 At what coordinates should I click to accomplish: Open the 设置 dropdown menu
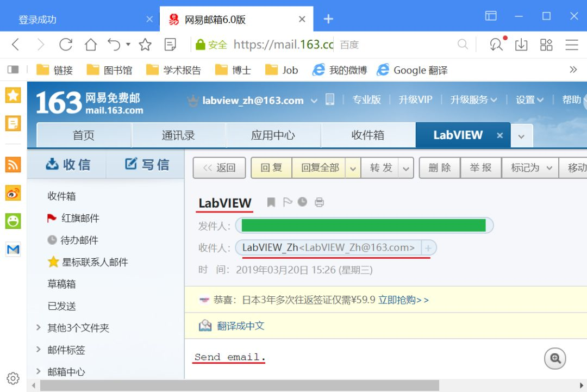pyautogui.click(x=529, y=99)
